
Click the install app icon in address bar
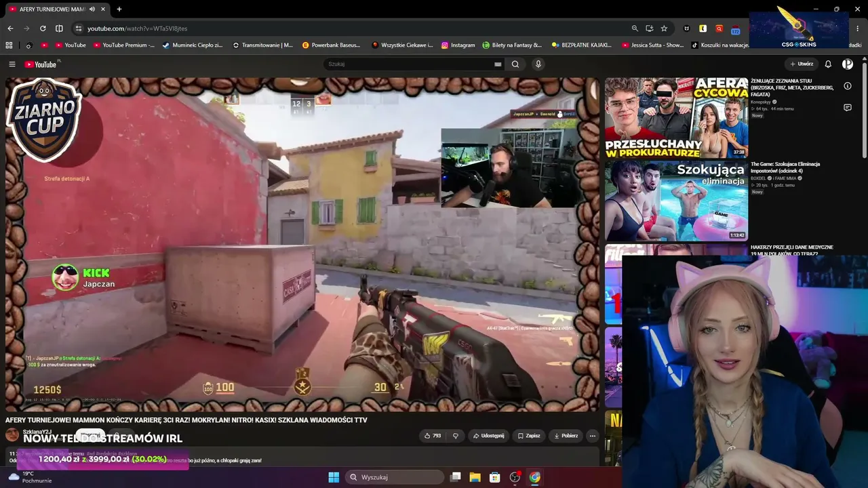[x=650, y=28]
